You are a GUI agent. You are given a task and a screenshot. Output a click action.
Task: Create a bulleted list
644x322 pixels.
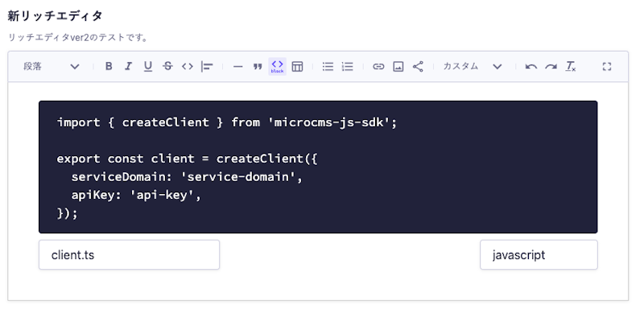coord(328,67)
